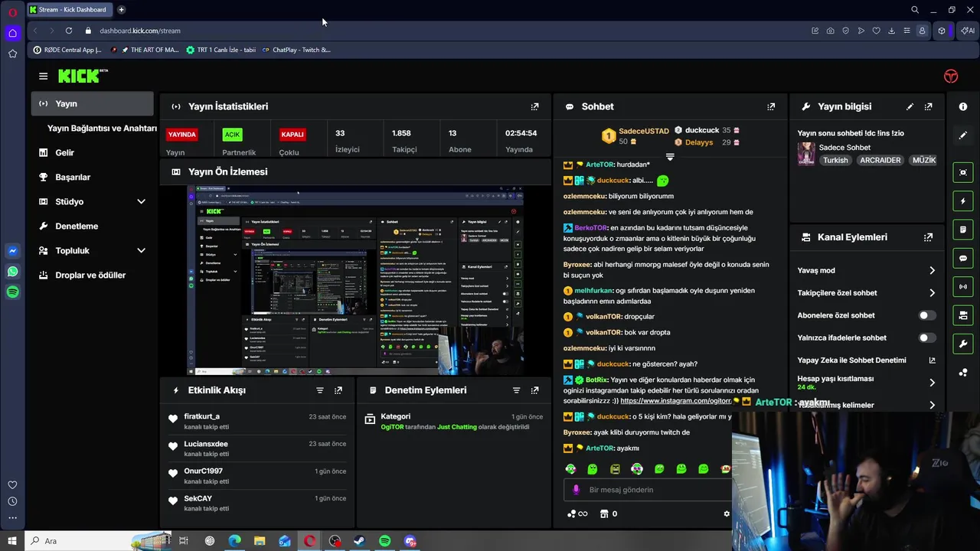Follow the instagram link in BotRix message
Viewport: 980px width, 551px height.
[675, 401]
